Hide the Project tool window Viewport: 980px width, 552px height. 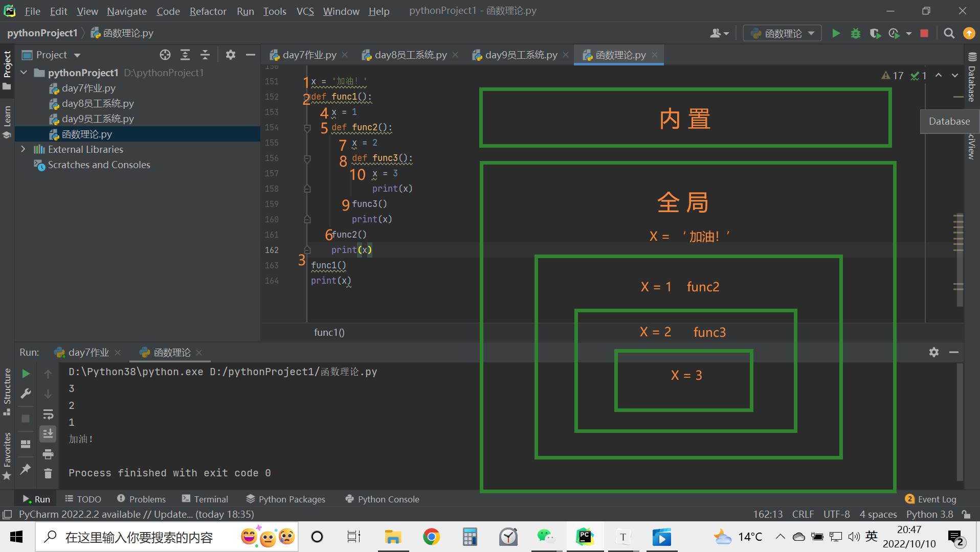[x=250, y=55]
